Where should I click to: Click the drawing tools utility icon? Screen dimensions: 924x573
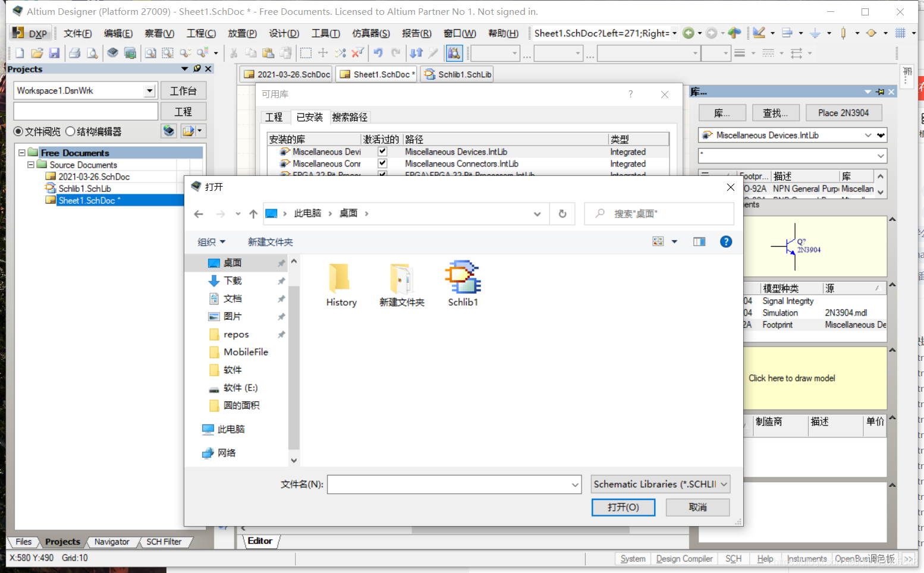pos(759,33)
